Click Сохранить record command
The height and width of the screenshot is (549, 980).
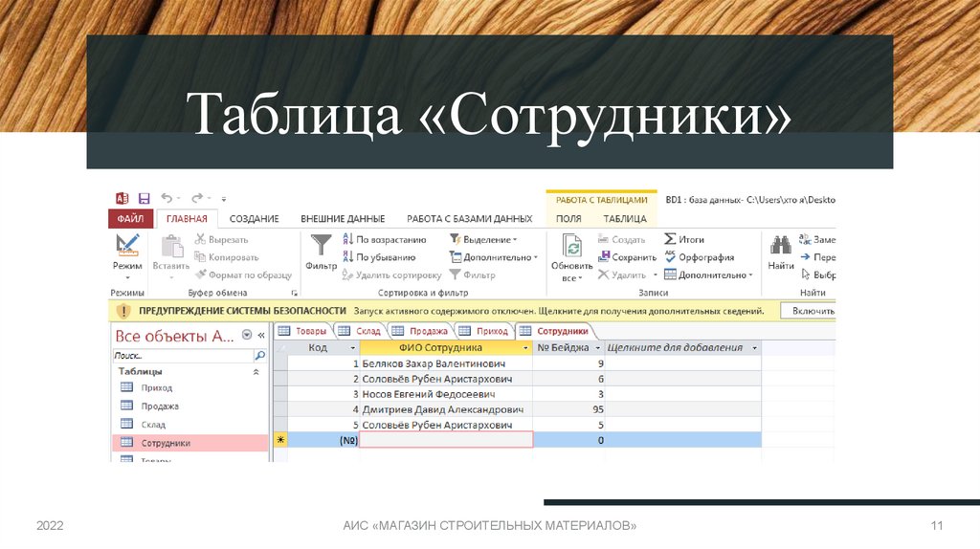click(627, 256)
